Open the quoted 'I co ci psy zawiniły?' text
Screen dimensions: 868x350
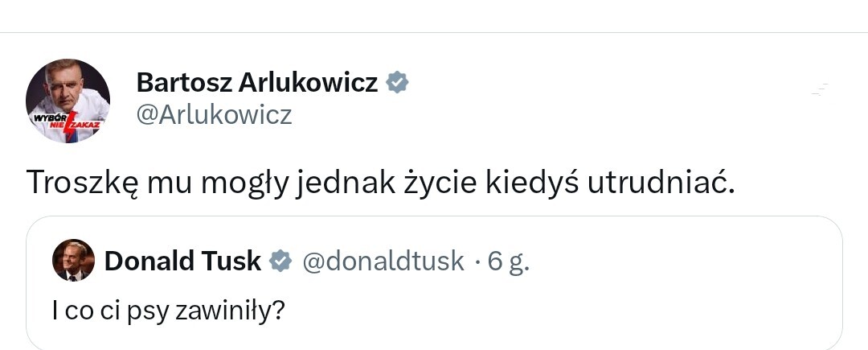click(x=169, y=310)
